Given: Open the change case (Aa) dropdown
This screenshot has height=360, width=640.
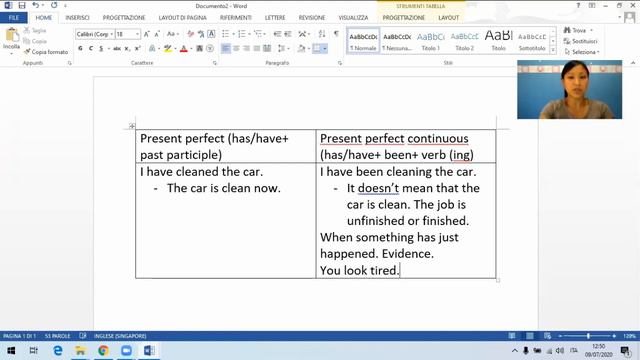Looking at the screenshot, I should point(173,34).
